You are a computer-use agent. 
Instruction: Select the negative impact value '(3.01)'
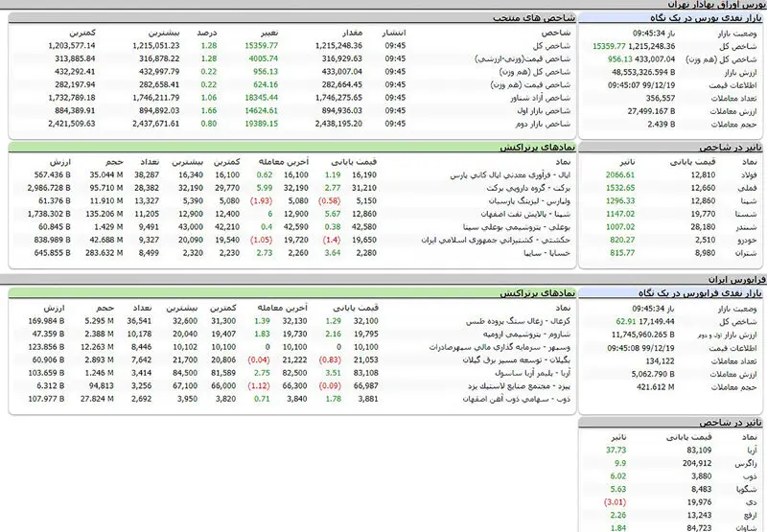coord(616,502)
